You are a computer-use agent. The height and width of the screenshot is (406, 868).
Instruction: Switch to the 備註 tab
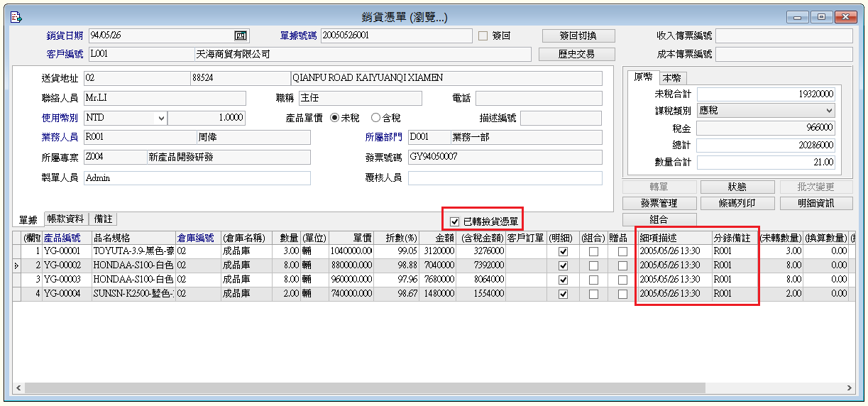click(104, 219)
